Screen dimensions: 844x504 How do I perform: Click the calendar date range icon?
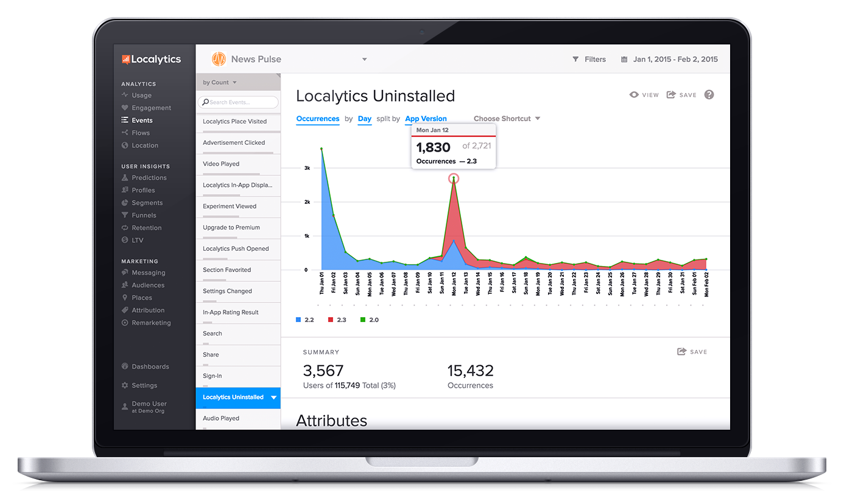tap(624, 60)
